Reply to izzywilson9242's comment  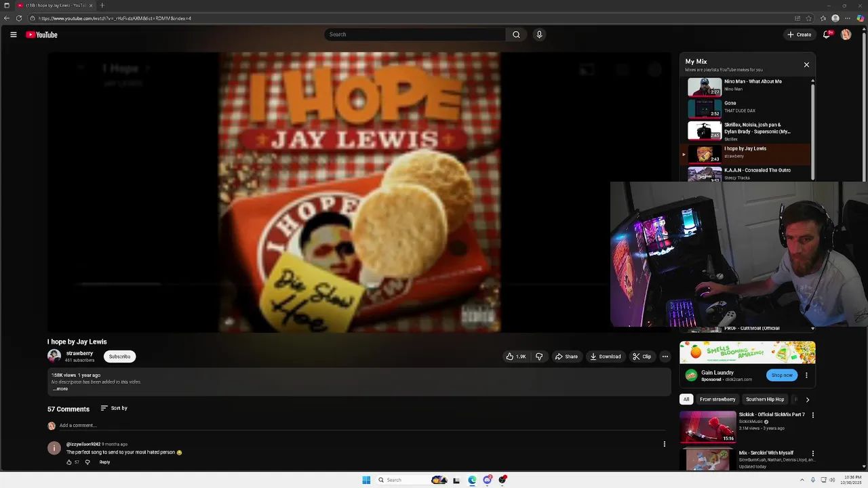tap(104, 462)
